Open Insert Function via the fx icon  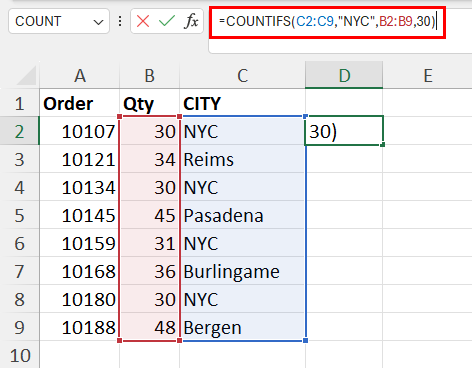[191, 21]
